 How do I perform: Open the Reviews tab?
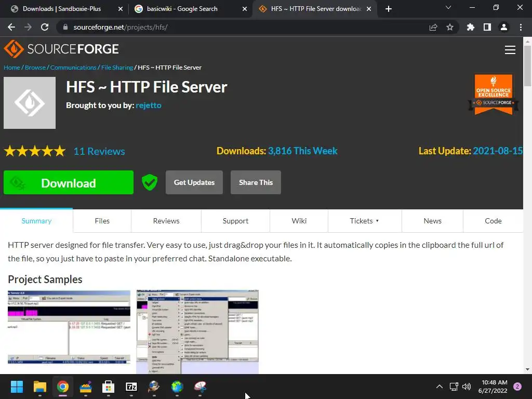point(166,221)
